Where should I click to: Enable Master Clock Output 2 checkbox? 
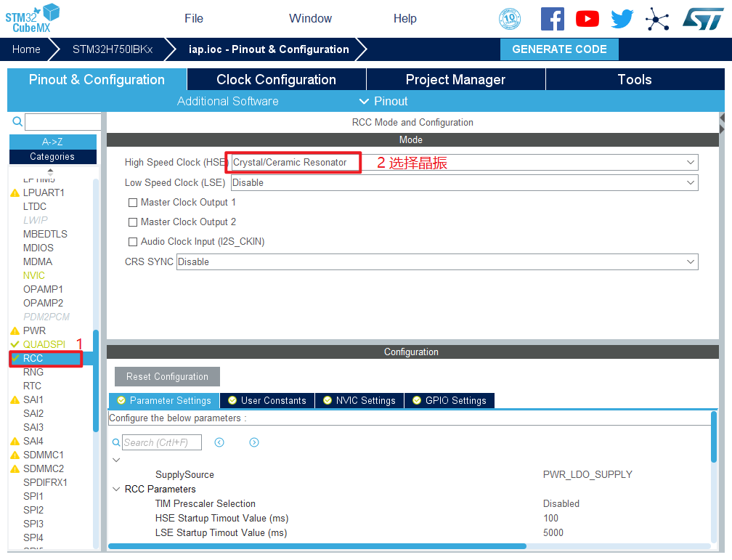click(x=133, y=222)
